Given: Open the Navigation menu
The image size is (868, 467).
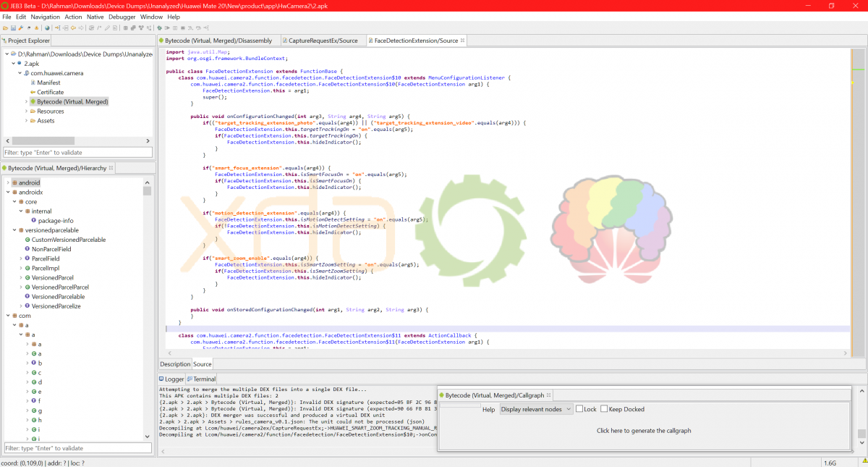Looking at the screenshot, I should (46, 17).
